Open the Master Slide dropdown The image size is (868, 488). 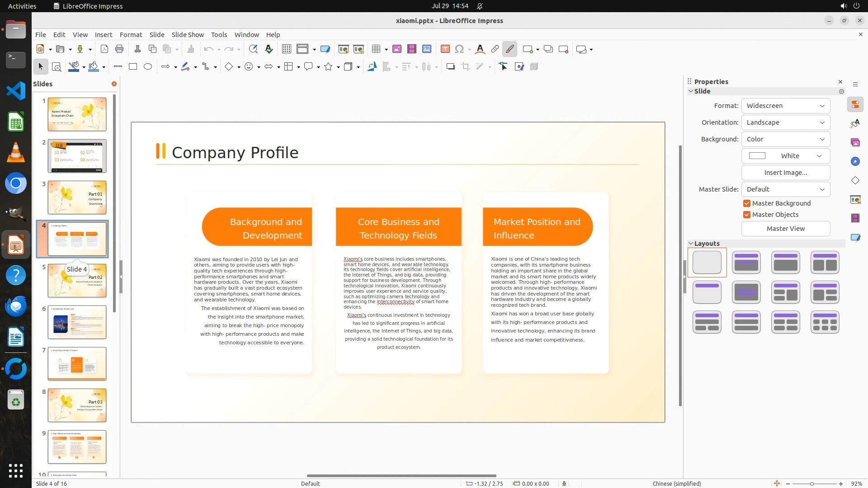(785, 189)
